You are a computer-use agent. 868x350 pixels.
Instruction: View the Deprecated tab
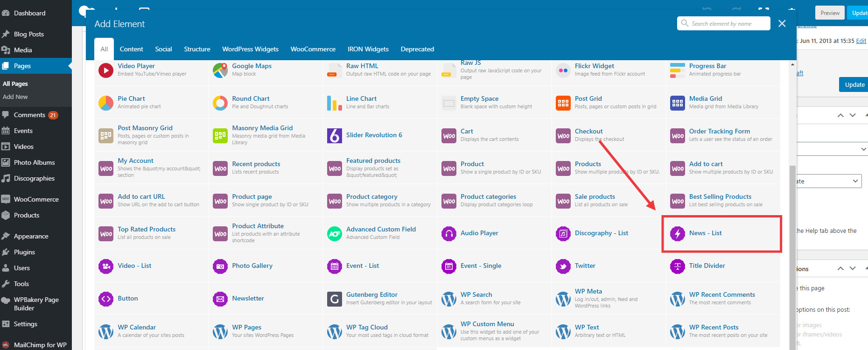point(417,49)
